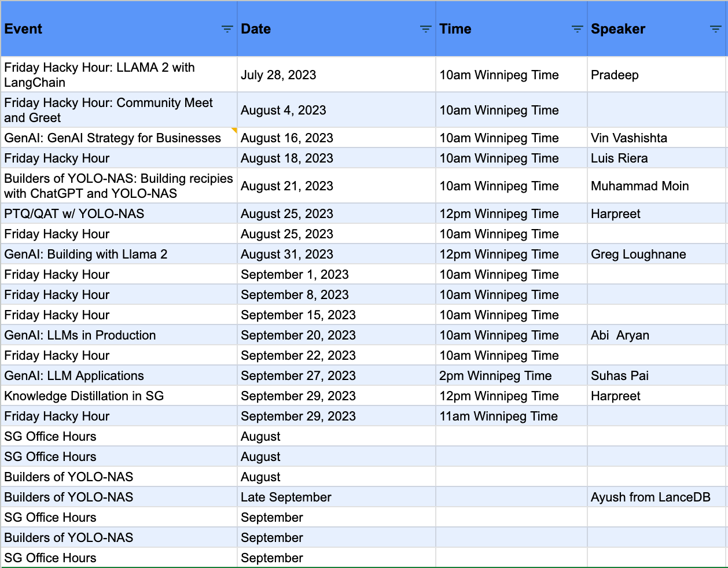728x568 pixels.
Task: Click the 'July 28, 2023' date cell
Action: tap(337, 75)
